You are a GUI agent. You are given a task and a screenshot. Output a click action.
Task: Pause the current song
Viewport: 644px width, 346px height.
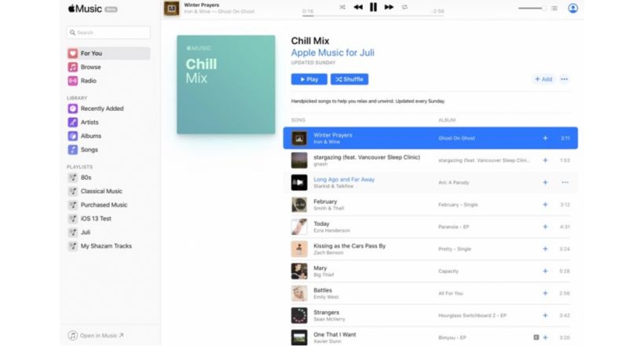point(373,7)
